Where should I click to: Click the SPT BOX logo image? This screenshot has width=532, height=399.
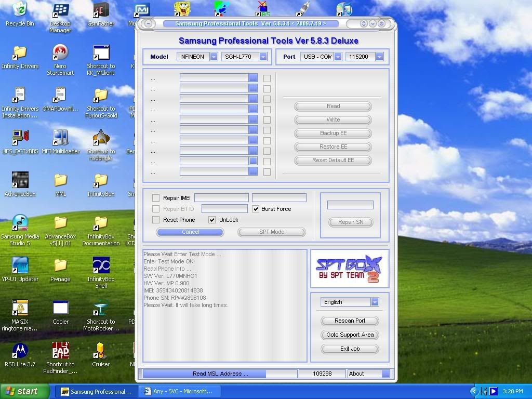coord(350,269)
